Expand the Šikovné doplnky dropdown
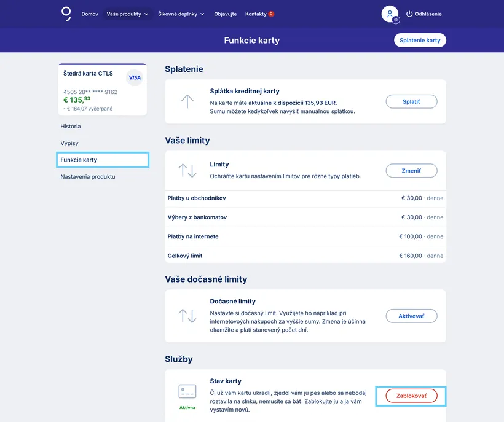The height and width of the screenshot is (422, 504). (181, 13)
